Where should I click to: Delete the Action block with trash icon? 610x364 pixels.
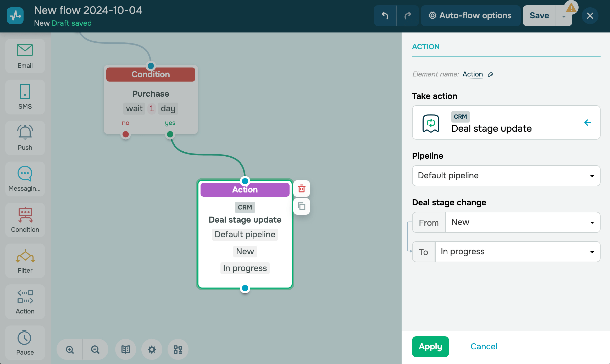coord(302,189)
